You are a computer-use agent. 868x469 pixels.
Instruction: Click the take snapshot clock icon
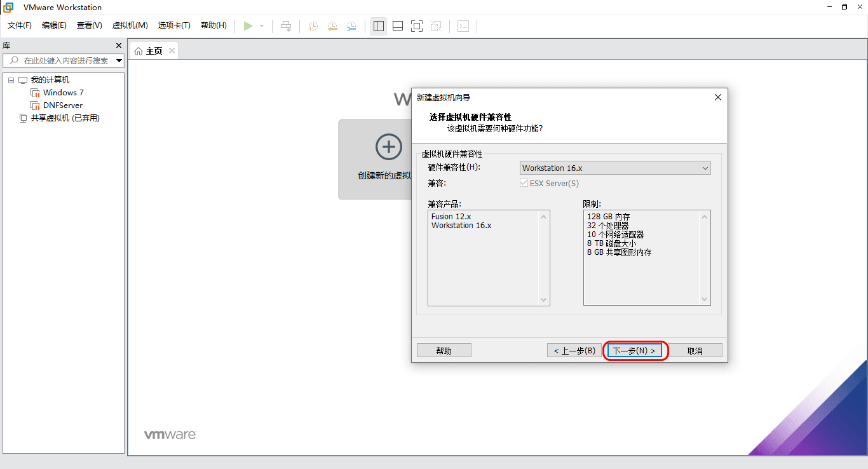[313, 26]
